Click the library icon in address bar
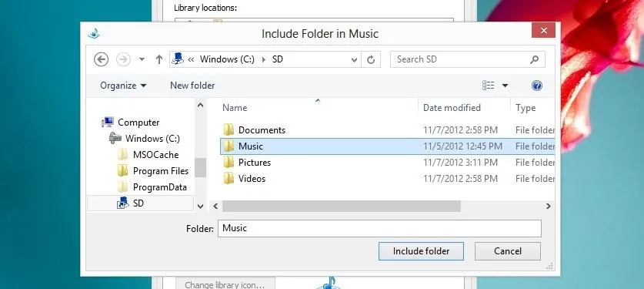 click(x=178, y=59)
